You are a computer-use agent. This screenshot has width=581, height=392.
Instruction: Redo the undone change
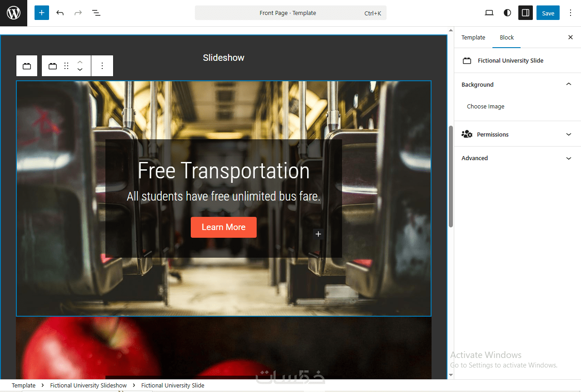pos(78,13)
